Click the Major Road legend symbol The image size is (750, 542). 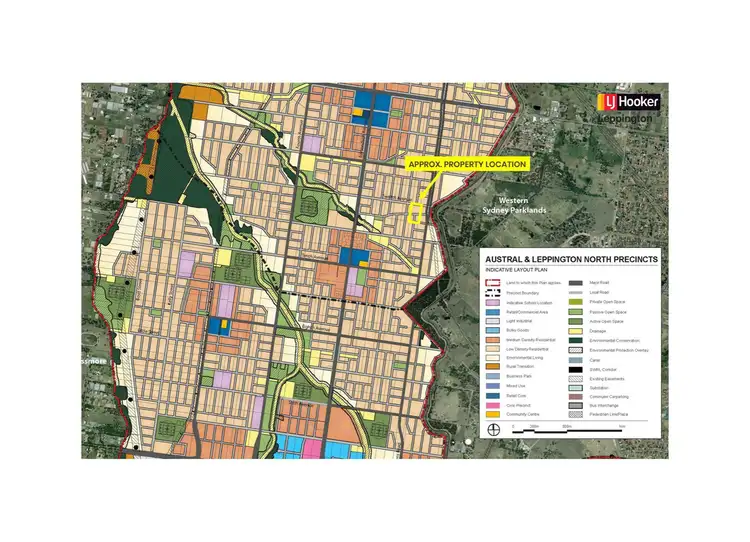pos(576,283)
